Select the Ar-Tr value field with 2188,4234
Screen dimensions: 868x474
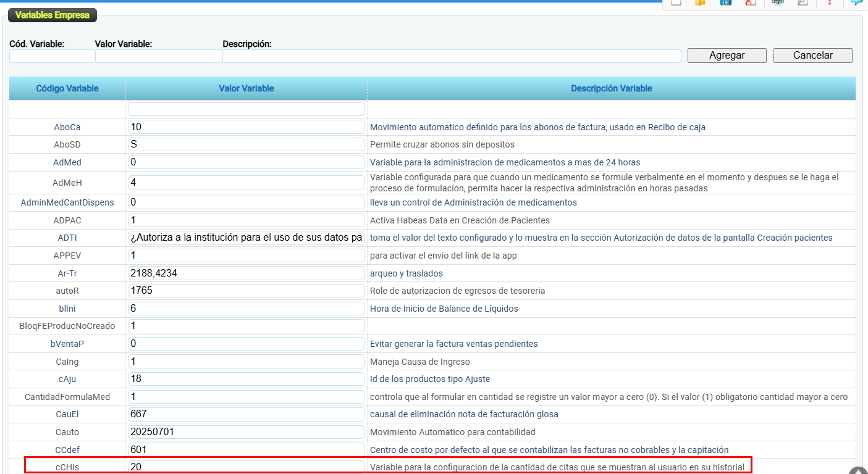click(x=246, y=273)
